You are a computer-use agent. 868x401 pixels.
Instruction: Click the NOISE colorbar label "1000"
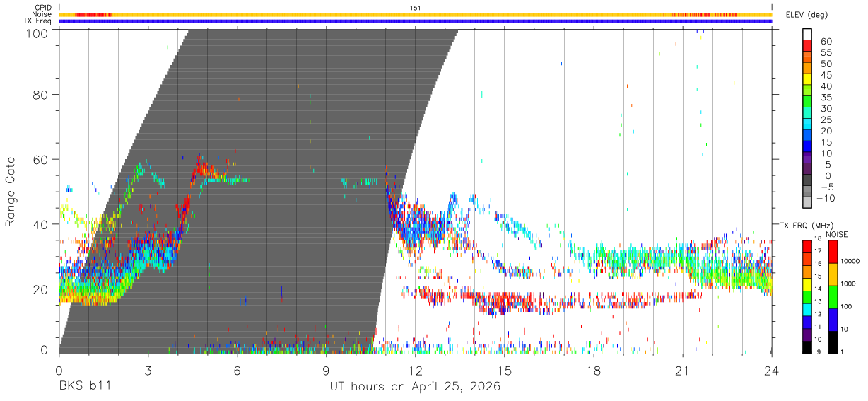(x=849, y=284)
